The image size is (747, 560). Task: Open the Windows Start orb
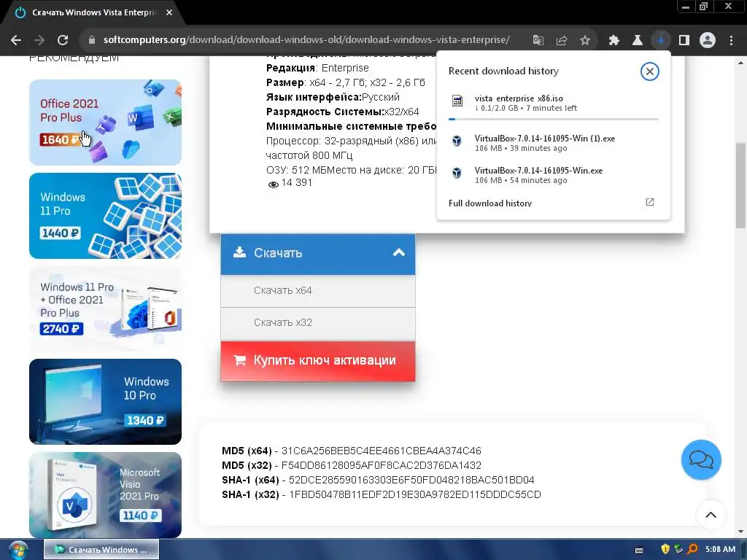(x=18, y=550)
